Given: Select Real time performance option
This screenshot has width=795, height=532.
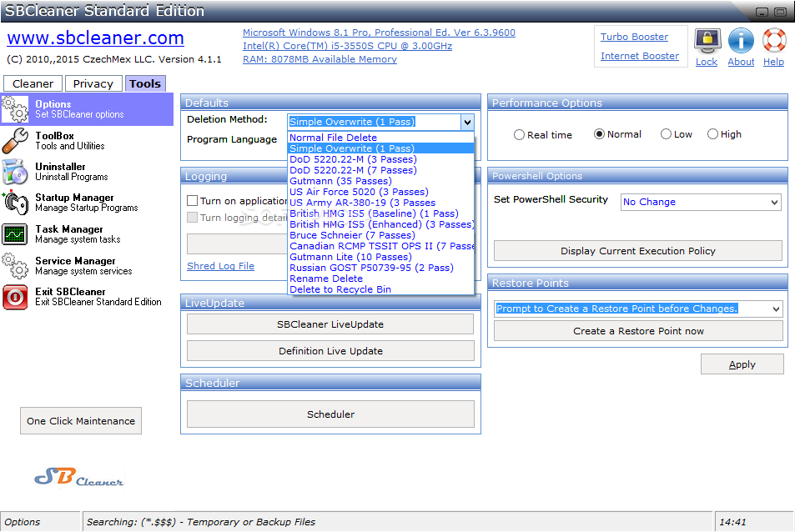Looking at the screenshot, I should coord(519,135).
